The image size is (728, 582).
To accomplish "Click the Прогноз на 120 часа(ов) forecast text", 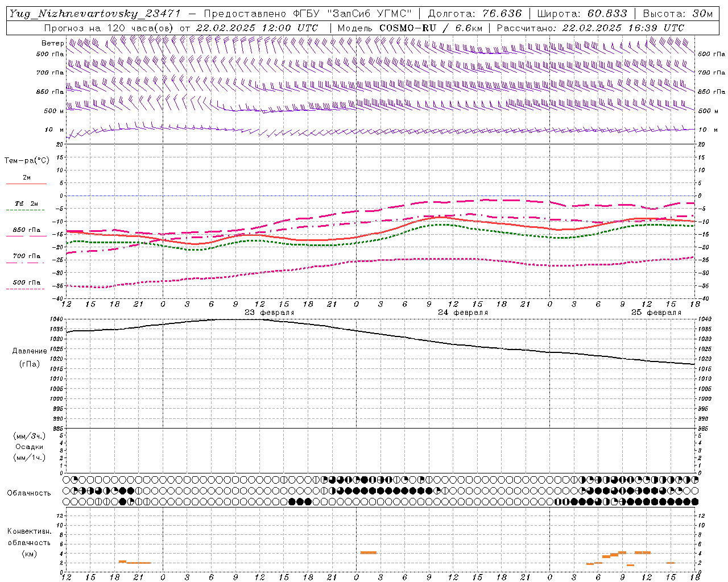I will pos(109,28).
